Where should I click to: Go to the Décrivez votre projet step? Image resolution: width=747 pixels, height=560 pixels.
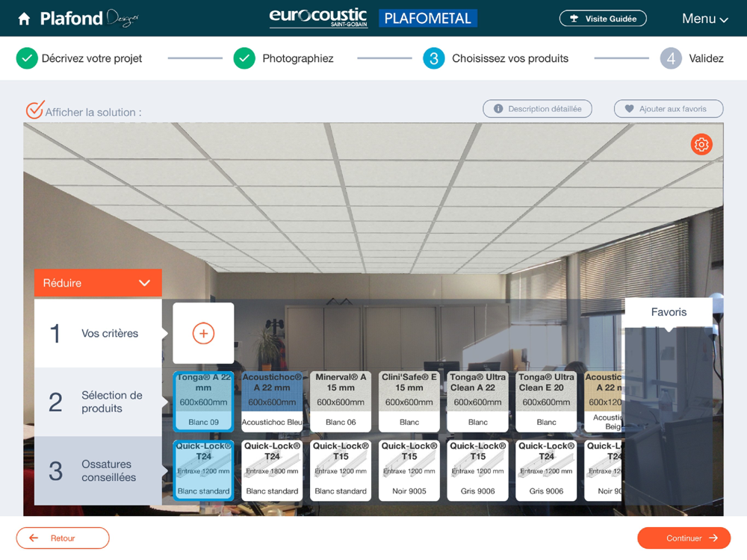(91, 58)
